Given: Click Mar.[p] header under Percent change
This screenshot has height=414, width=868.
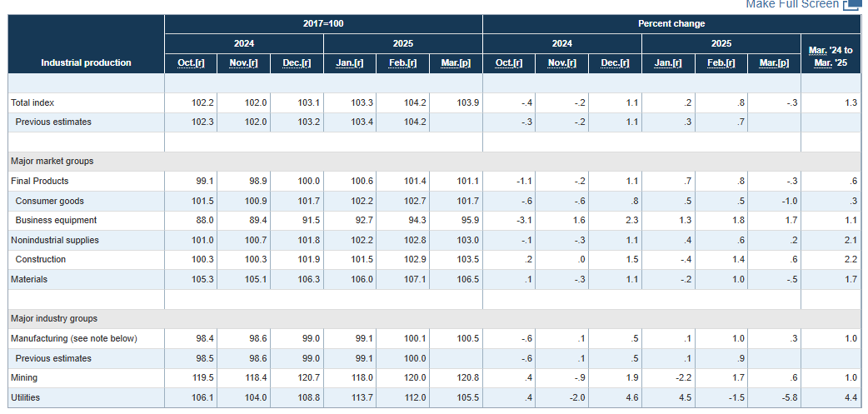Looking at the screenshot, I should (774, 63).
